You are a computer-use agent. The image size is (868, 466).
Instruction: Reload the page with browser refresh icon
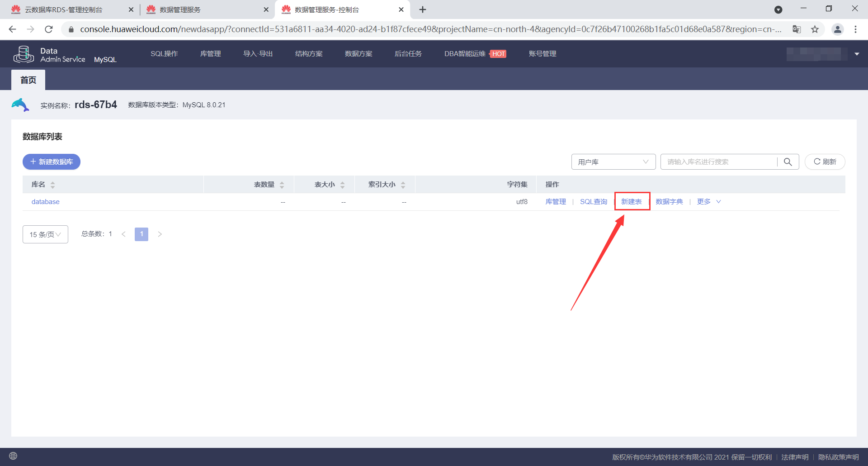tap(49, 29)
